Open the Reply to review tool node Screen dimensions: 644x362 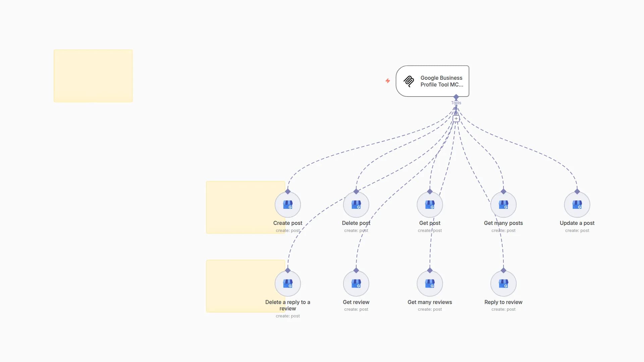tap(503, 283)
